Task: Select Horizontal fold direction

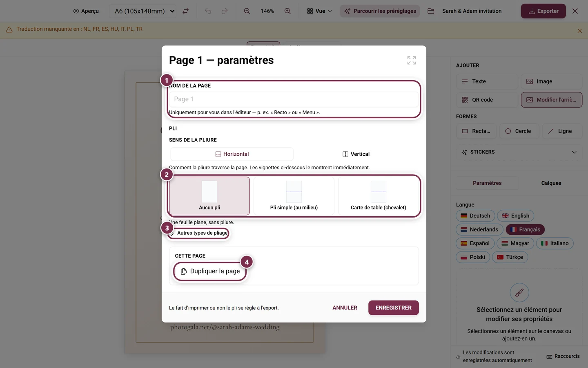Action: (232, 154)
